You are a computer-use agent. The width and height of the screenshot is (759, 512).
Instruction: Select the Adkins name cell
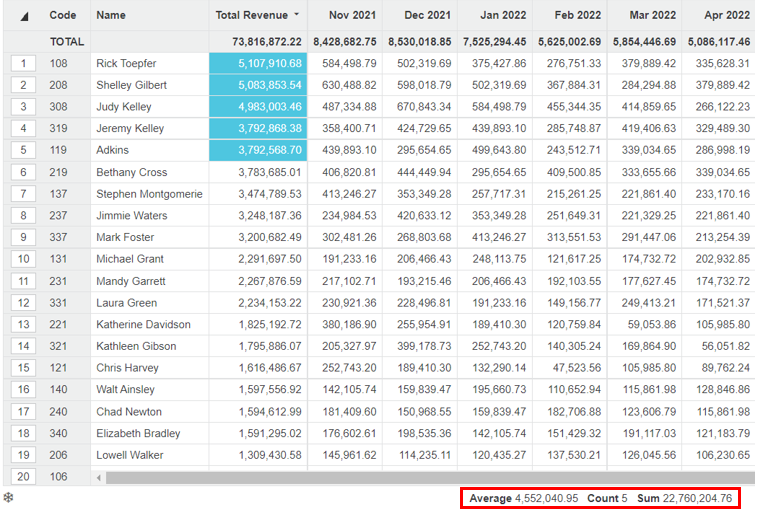pos(113,150)
